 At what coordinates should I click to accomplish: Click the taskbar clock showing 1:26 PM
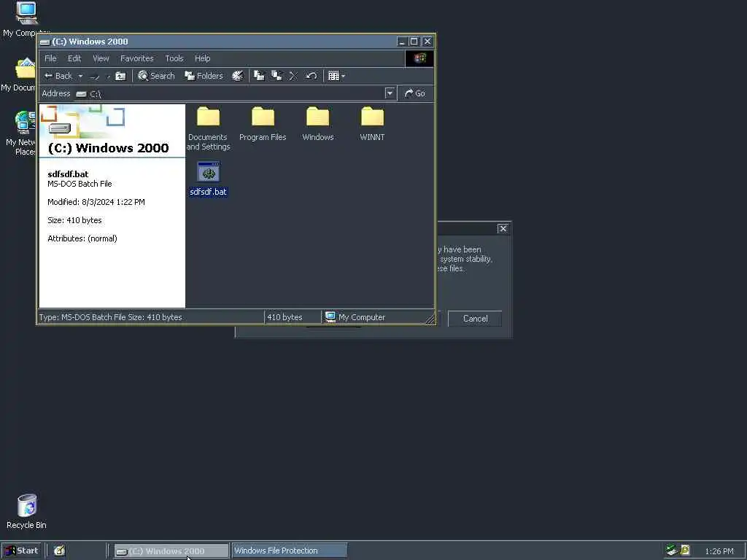click(719, 551)
